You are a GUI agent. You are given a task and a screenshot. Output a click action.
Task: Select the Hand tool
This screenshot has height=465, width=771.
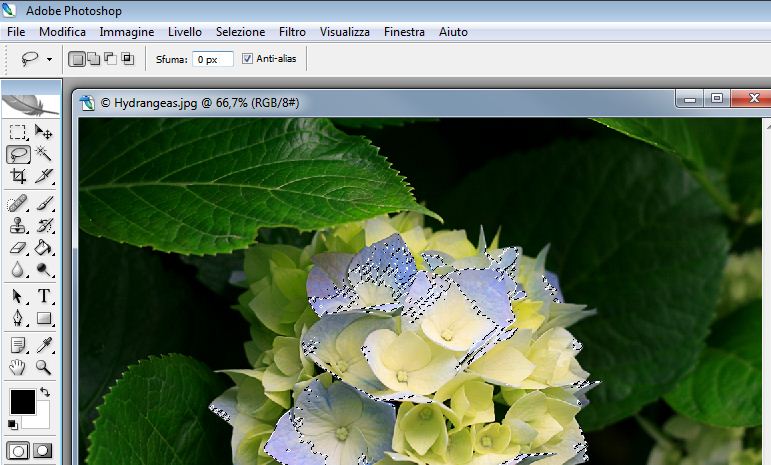point(18,367)
